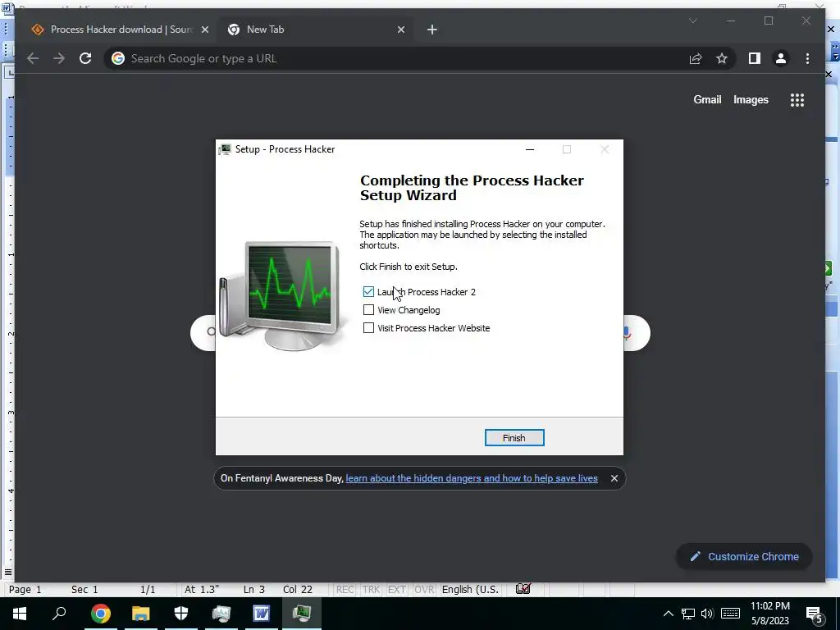The width and height of the screenshot is (840, 630).
Task: Open the Fentanyl Awareness Day link
Action: coord(472,478)
